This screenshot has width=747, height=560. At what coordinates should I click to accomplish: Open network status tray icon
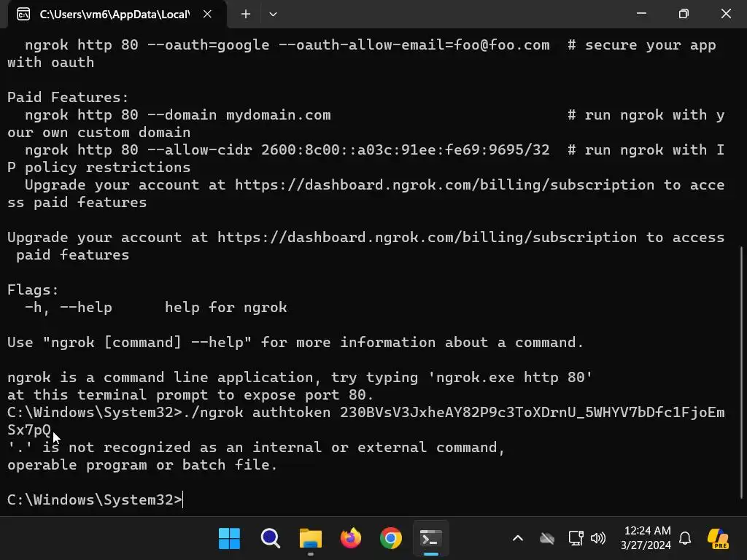point(576,539)
